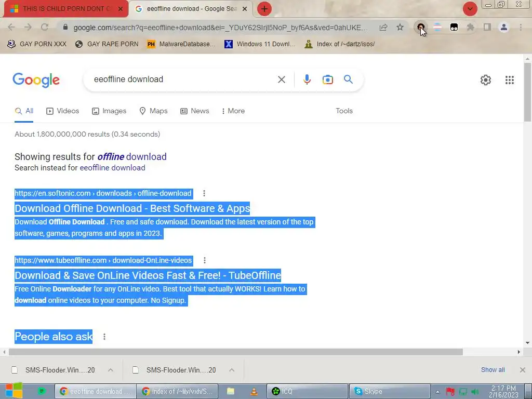Go to Google home via the logo
This screenshot has width=532, height=399.
tap(36, 80)
